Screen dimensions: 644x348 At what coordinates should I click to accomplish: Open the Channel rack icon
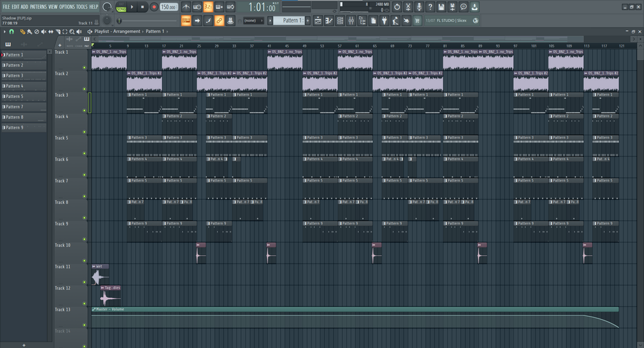pyautogui.click(x=340, y=21)
